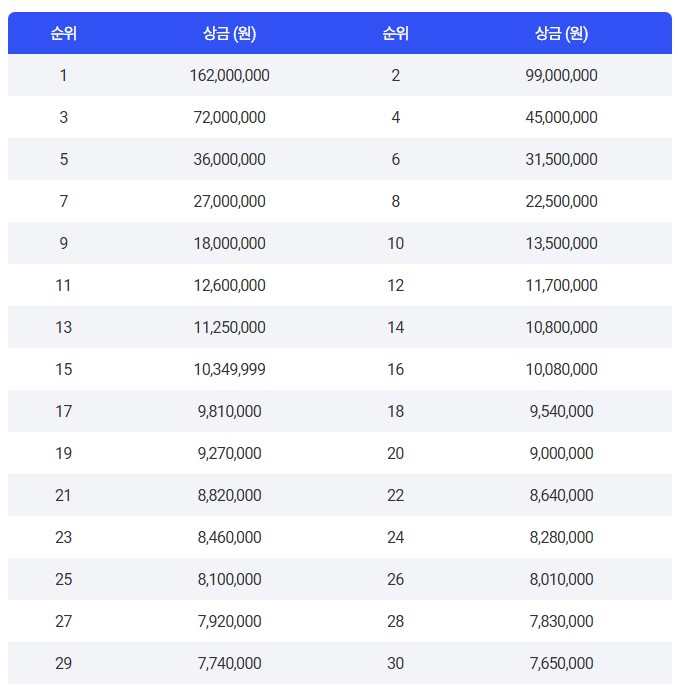Select prize amount 8,640,000
Image resolution: width=678 pixels, height=685 pixels.
[x=561, y=495]
